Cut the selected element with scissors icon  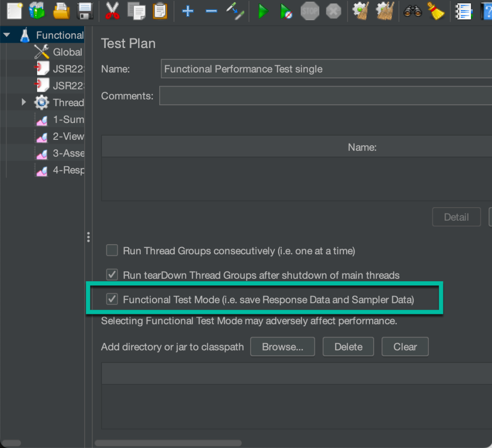pyautogui.click(x=112, y=11)
